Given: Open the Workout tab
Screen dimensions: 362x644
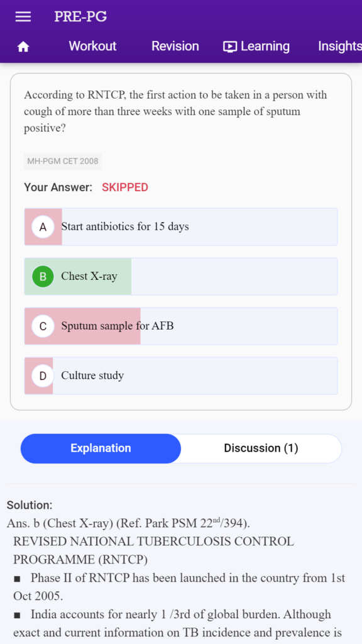Looking at the screenshot, I should (x=92, y=46).
